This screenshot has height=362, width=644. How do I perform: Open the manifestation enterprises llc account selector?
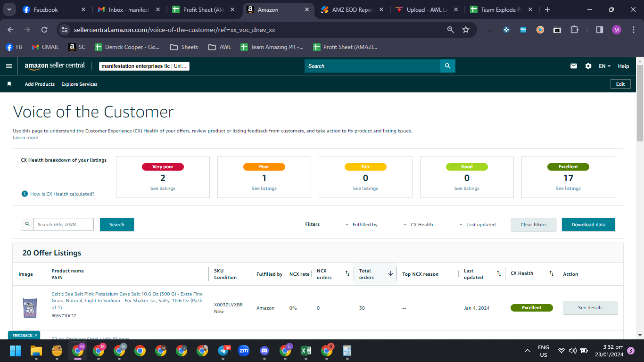(144, 66)
